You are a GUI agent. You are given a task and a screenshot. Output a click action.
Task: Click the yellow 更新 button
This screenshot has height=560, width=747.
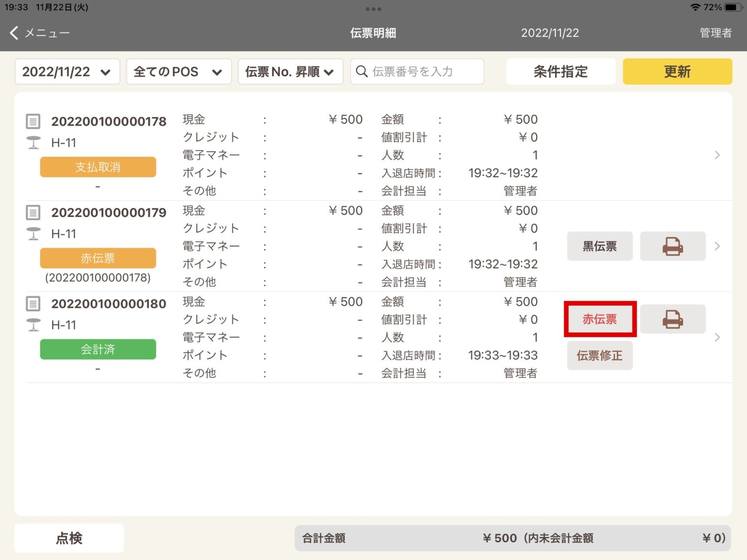click(677, 72)
